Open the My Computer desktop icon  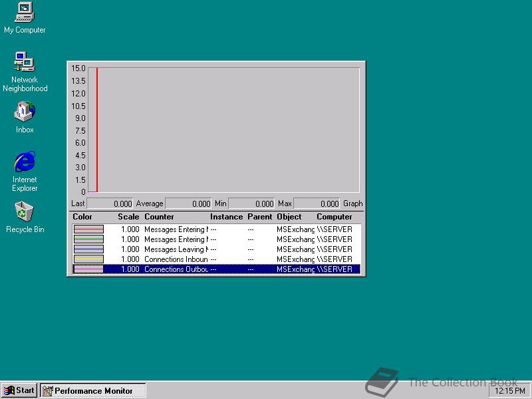point(25,18)
